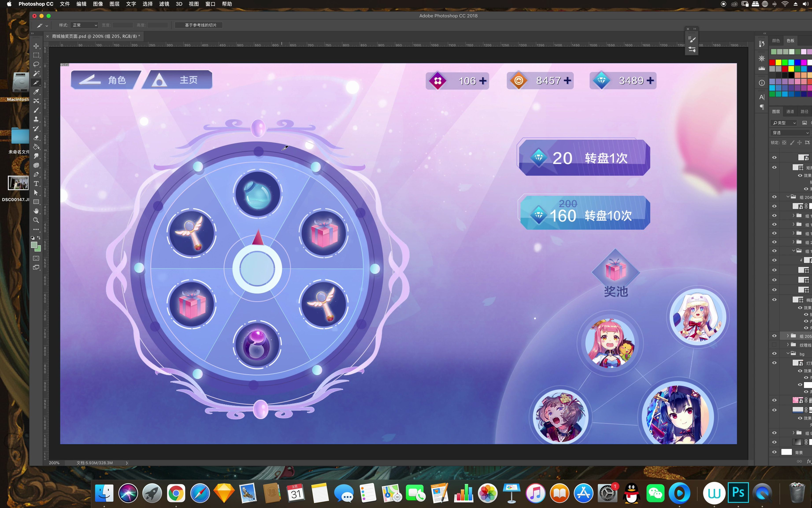Open the Histogram panel icon

tap(762, 68)
